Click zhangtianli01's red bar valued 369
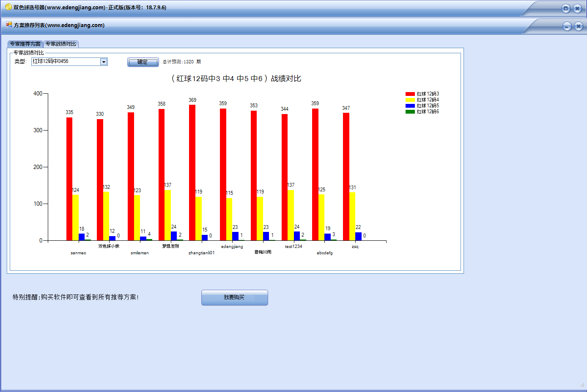587x392 pixels. [x=192, y=173]
